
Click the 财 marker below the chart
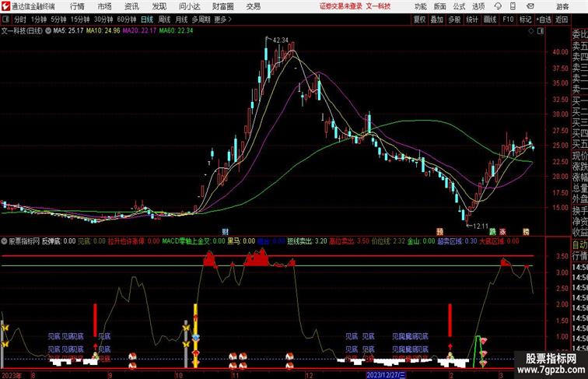pos(225,232)
